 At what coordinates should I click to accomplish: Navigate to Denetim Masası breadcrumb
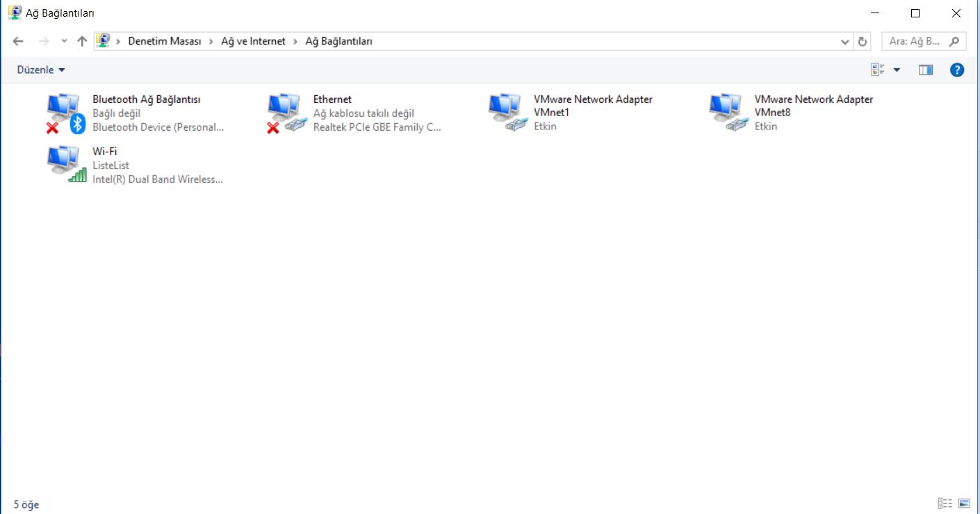pos(164,41)
